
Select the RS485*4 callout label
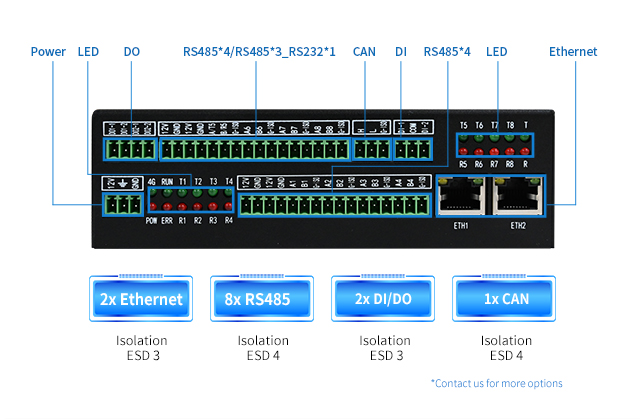point(447,52)
